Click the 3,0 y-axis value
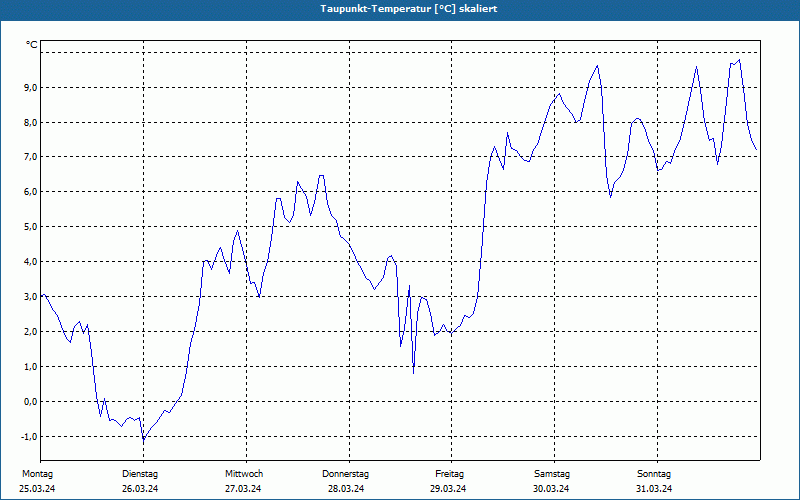This screenshot has width=800, height=500. (31, 296)
